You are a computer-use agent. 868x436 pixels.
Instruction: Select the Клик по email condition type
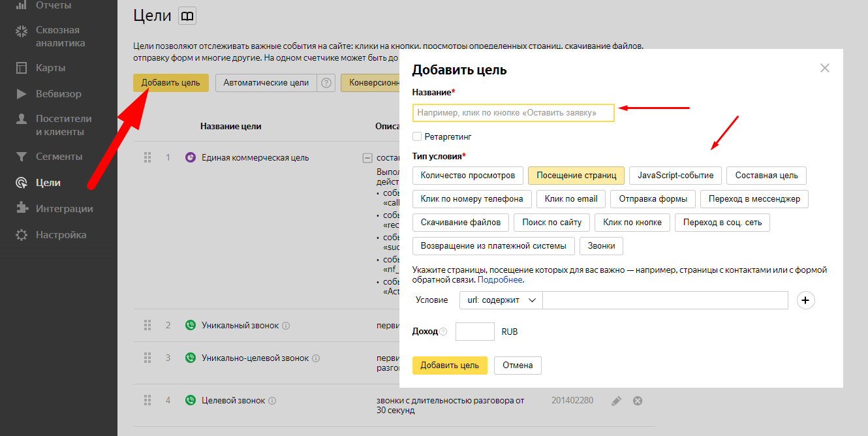coord(571,198)
